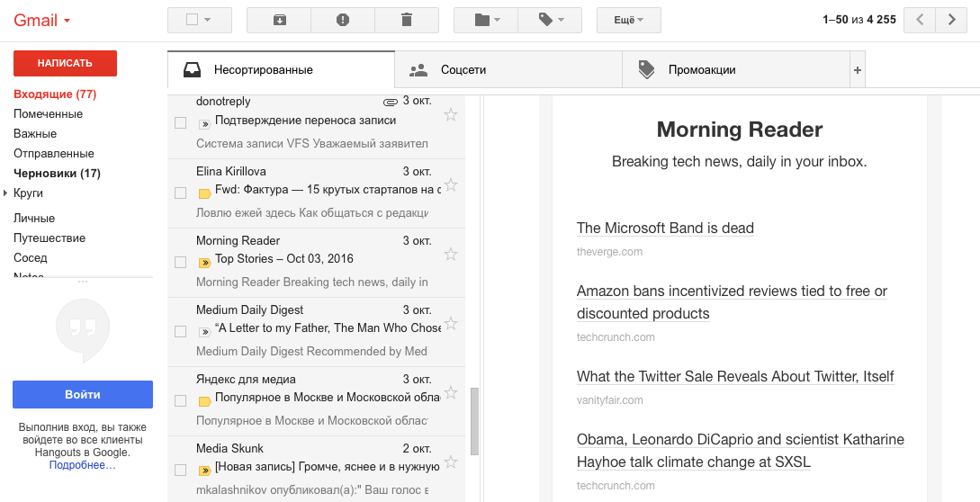
Task: Switch to the Соцсети tab
Action: [x=508, y=69]
